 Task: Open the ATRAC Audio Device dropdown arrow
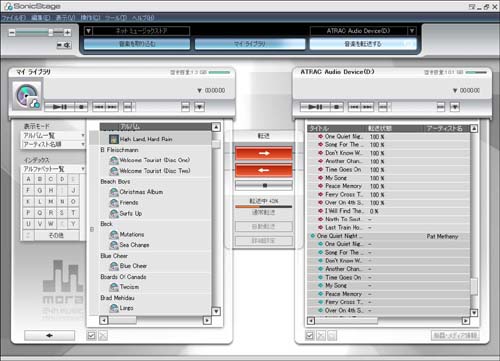[x=412, y=31]
